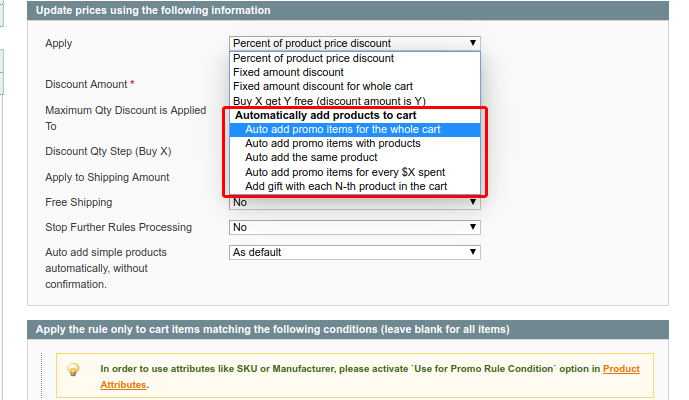The height and width of the screenshot is (400, 689).
Task: Choose Fixed amount discount option
Action: tap(288, 72)
